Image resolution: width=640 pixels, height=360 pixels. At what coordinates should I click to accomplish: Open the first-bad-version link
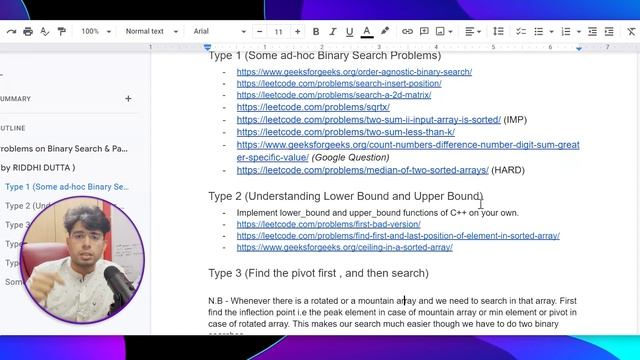tap(329, 224)
